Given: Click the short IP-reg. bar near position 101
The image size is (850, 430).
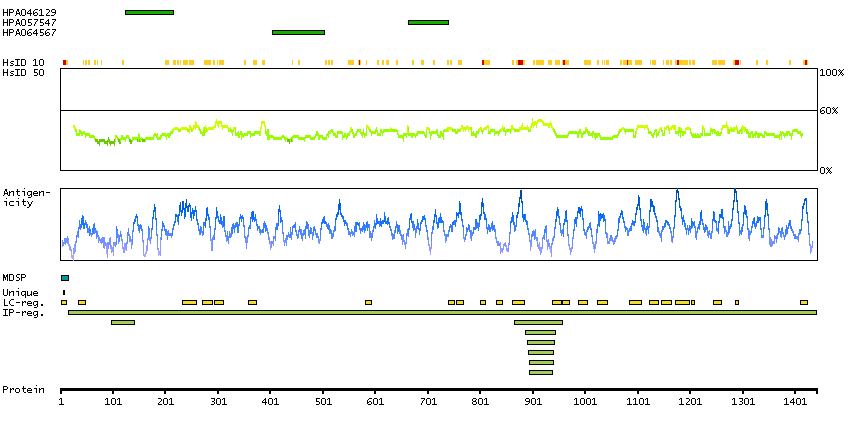Looking at the screenshot, I should point(123,322).
